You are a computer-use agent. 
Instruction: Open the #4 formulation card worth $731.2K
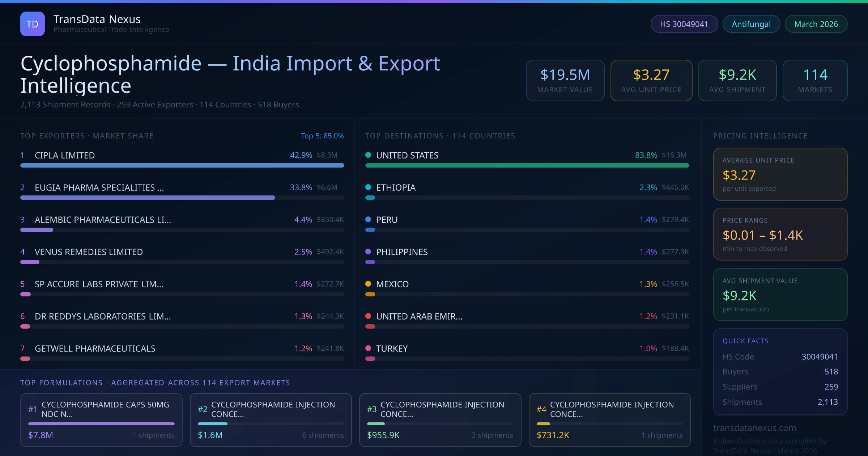pos(609,420)
